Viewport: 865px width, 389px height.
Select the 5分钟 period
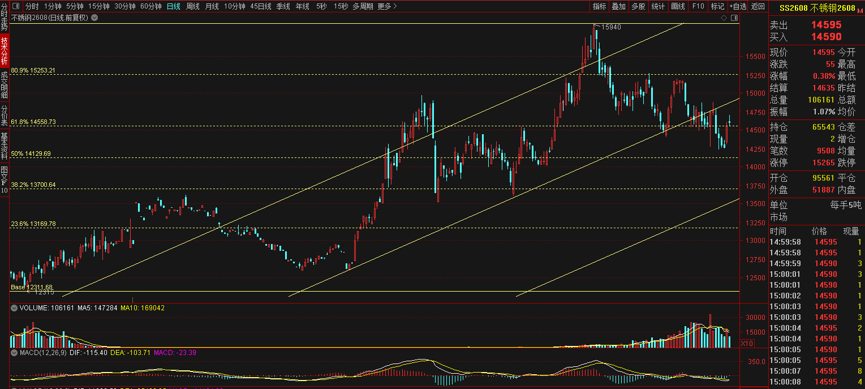point(74,7)
